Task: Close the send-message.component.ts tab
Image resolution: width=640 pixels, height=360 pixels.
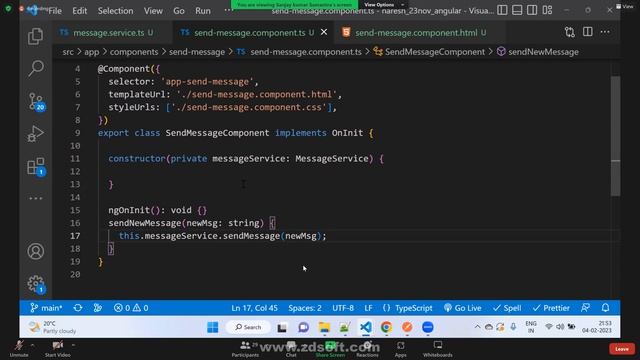Action: pos(324,32)
